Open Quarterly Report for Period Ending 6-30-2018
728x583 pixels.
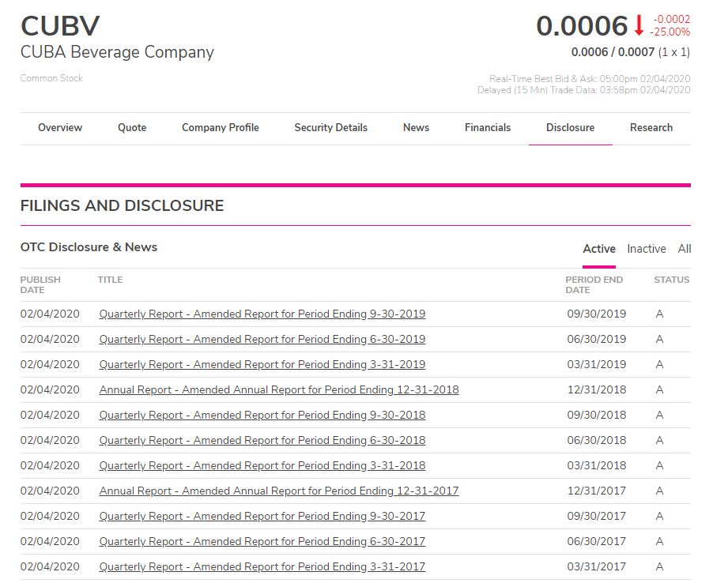(262, 440)
